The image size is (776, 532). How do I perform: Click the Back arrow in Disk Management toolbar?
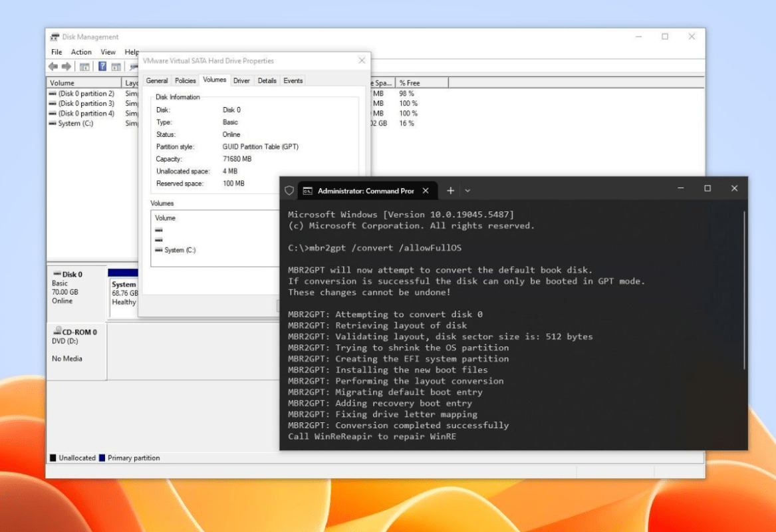coord(53,66)
